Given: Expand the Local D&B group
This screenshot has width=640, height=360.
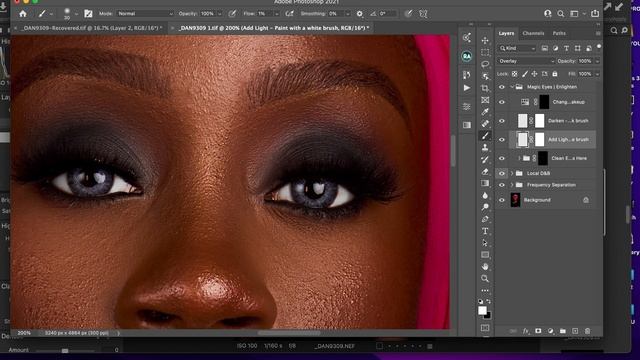Looking at the screenshot, I should [x=512, y=173].
